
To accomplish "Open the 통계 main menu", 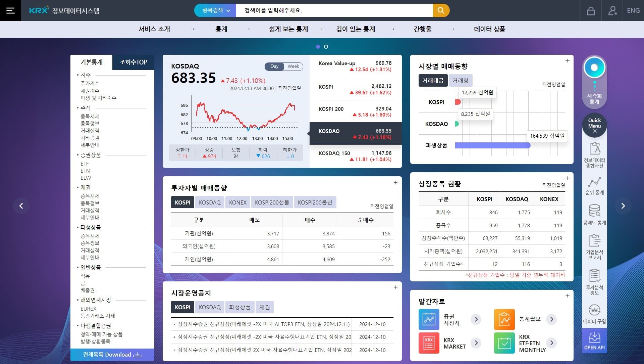I will click(221, 29).
